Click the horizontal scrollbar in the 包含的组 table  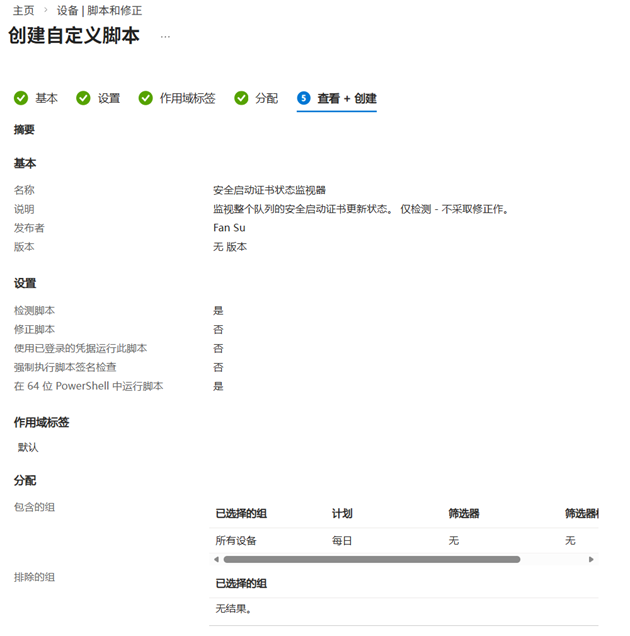(x=370, y=559)
